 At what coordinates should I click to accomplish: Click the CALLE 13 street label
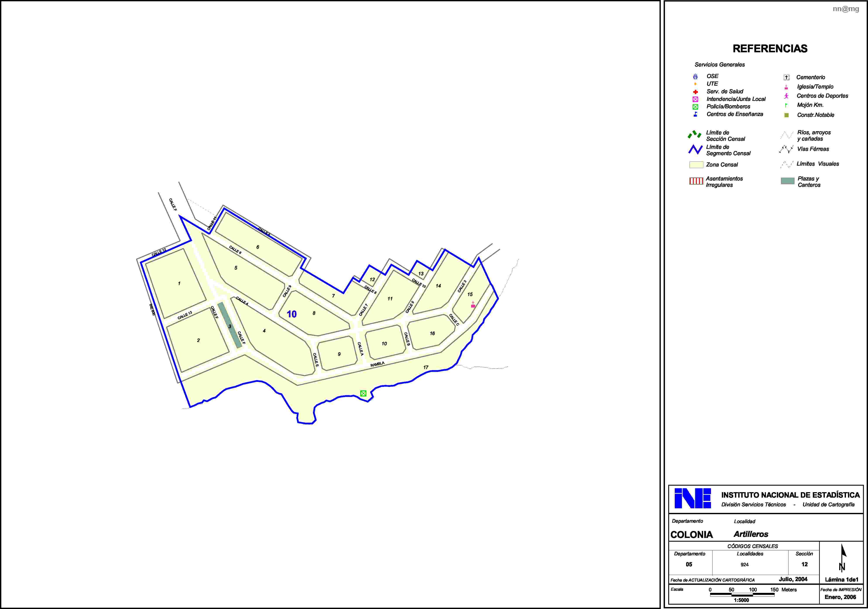185,315
